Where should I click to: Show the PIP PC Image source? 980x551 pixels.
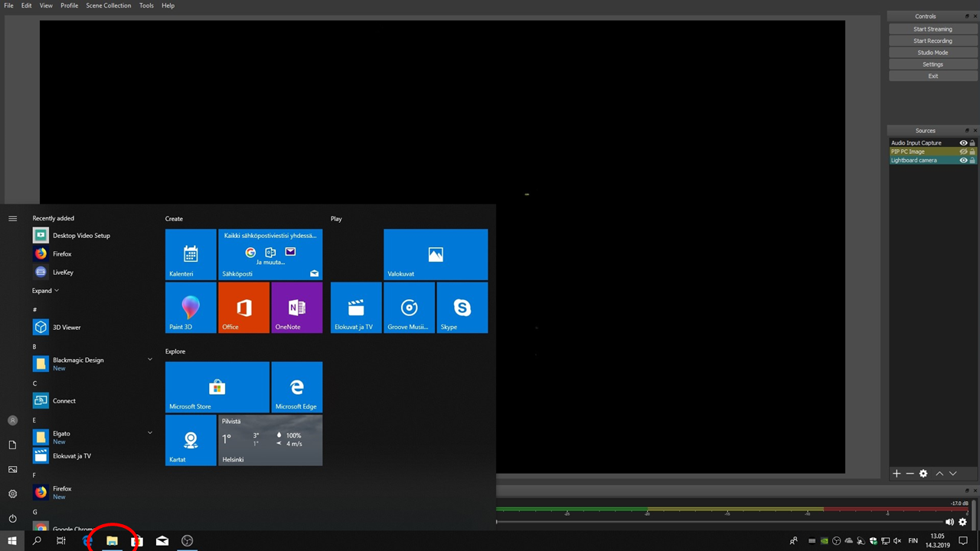pyautogui.click(x=963, y=152)
